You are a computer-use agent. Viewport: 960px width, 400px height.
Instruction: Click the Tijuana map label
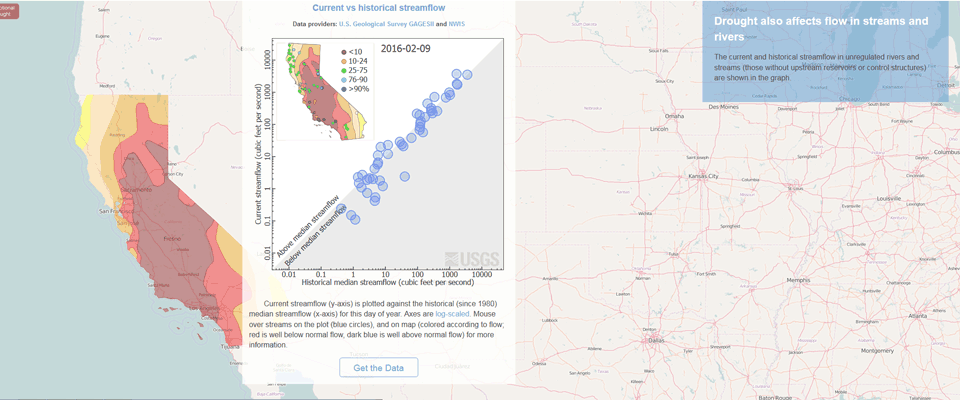pos(231,346)
